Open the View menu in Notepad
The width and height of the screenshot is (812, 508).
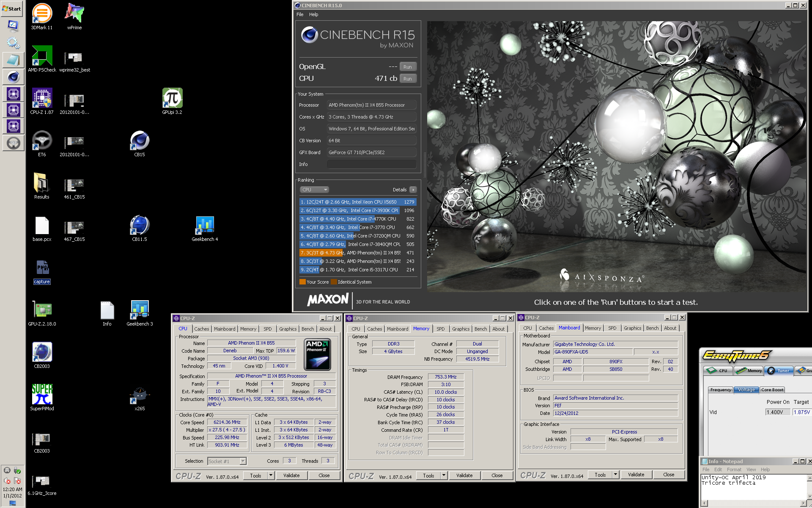pos(751,469)
